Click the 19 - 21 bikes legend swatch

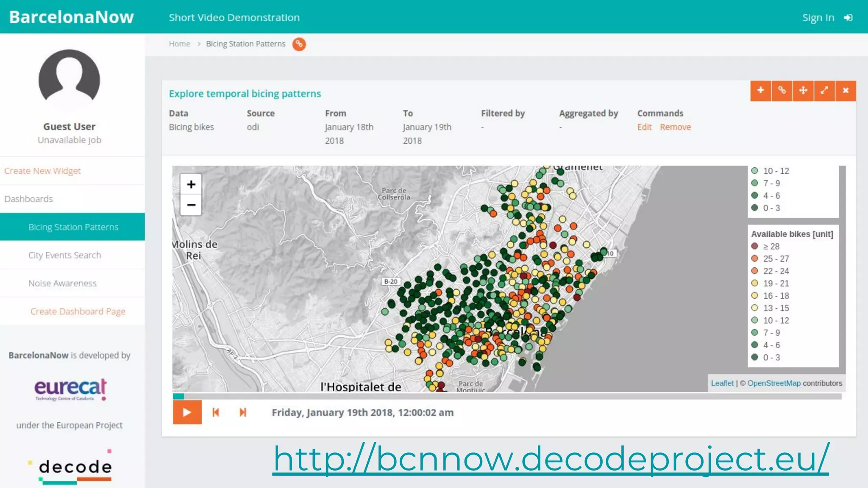(754, 283)
